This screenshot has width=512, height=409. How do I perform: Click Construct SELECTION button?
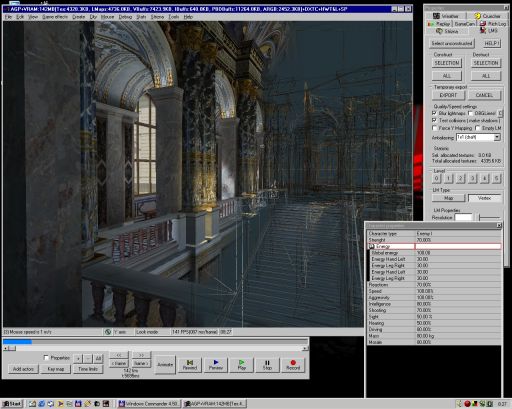(x=447, y=63)
